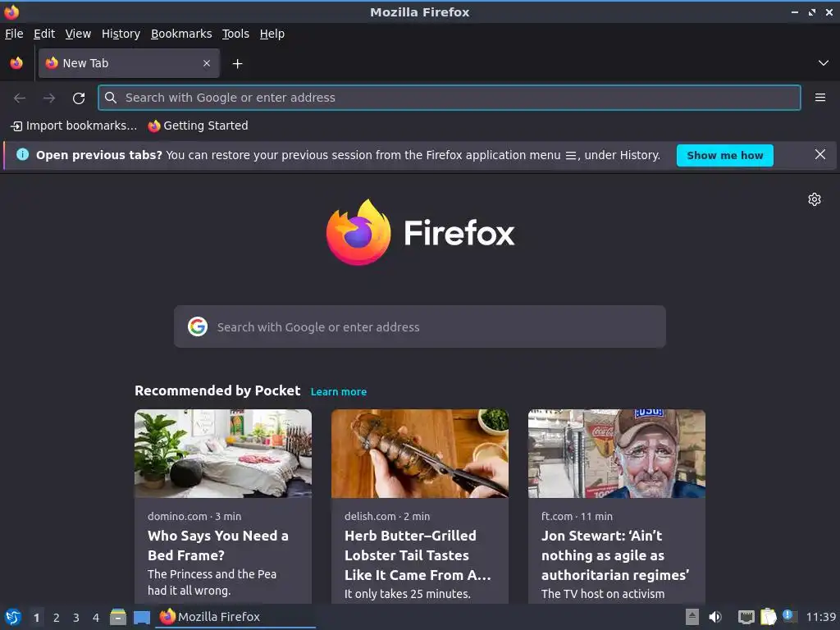This screenshot has height=630, width=840.
Task: Switch to workspace 2 in taskbar
Action: [x=57, y=618]
